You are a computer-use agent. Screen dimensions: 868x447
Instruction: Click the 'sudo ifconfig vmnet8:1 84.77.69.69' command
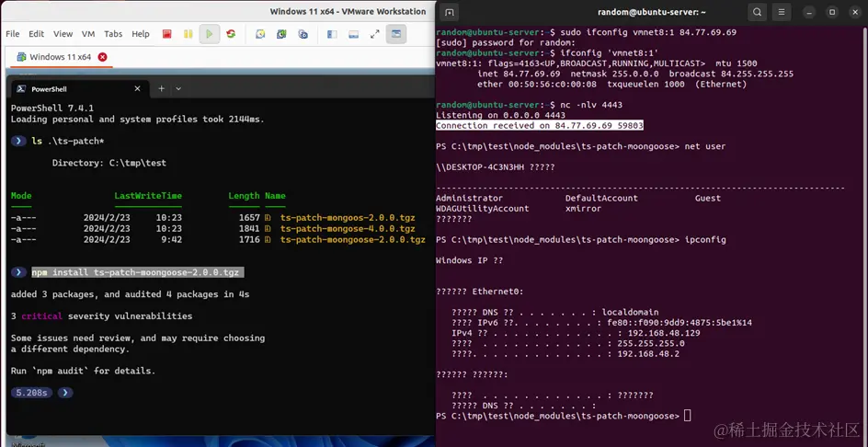click(x=648, y=33)
